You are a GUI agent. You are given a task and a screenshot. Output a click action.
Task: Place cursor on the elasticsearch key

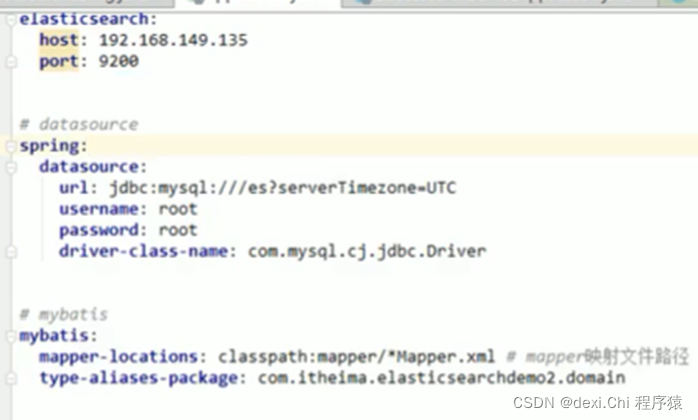click(x=84, y=19)
